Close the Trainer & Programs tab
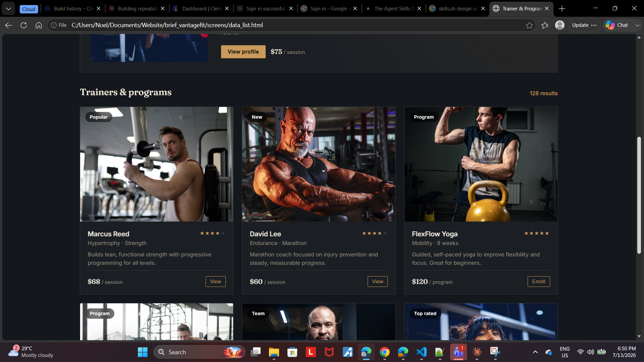 547,9
